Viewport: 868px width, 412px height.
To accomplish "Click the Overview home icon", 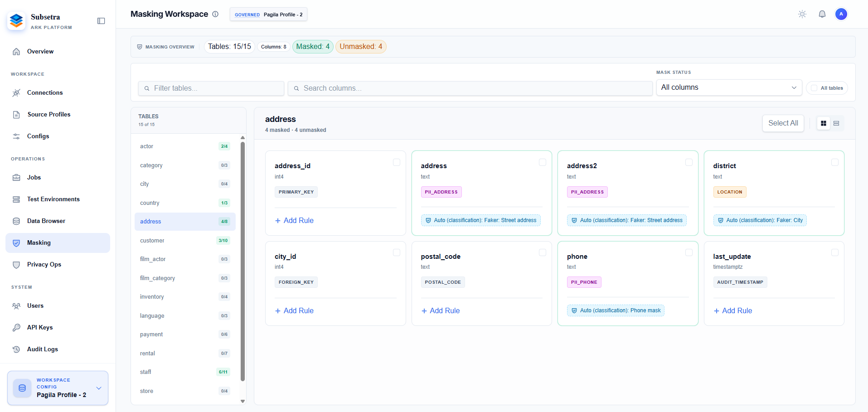I will point(16,52).
